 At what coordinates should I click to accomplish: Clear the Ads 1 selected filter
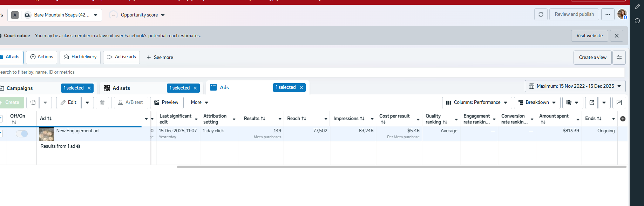coord(301,87)
